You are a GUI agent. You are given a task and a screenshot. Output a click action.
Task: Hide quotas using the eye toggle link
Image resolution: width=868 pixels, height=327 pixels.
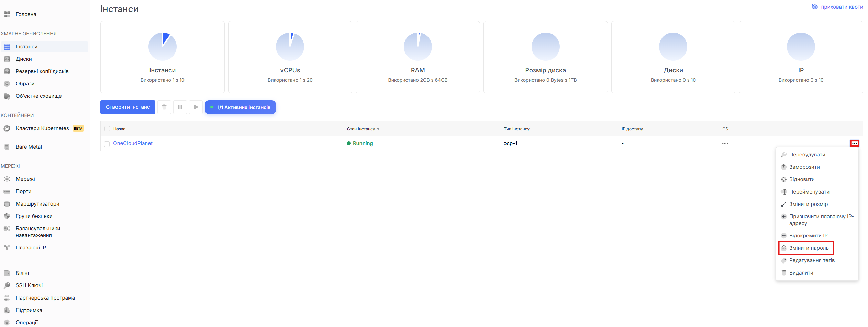tap(837, 7)
